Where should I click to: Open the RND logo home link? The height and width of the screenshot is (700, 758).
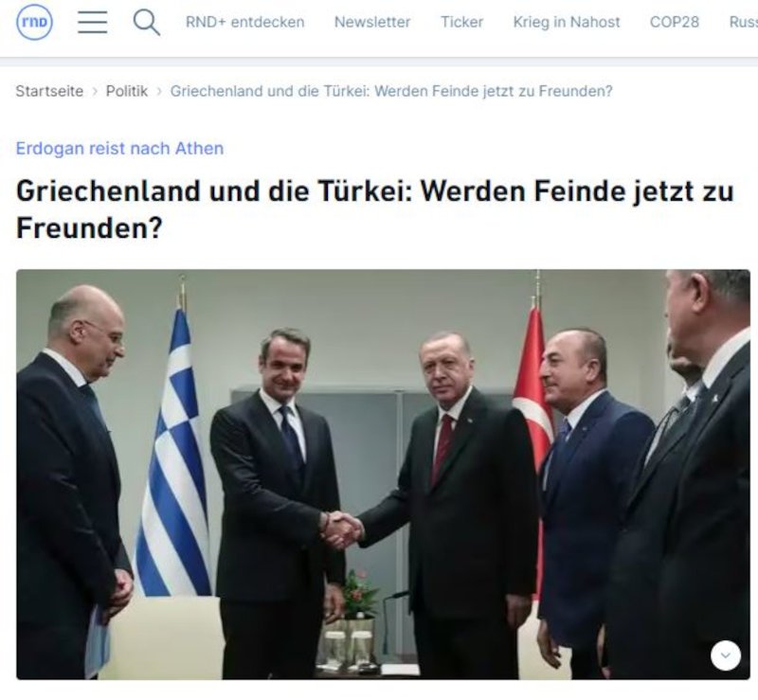click(x=34, y=22)
